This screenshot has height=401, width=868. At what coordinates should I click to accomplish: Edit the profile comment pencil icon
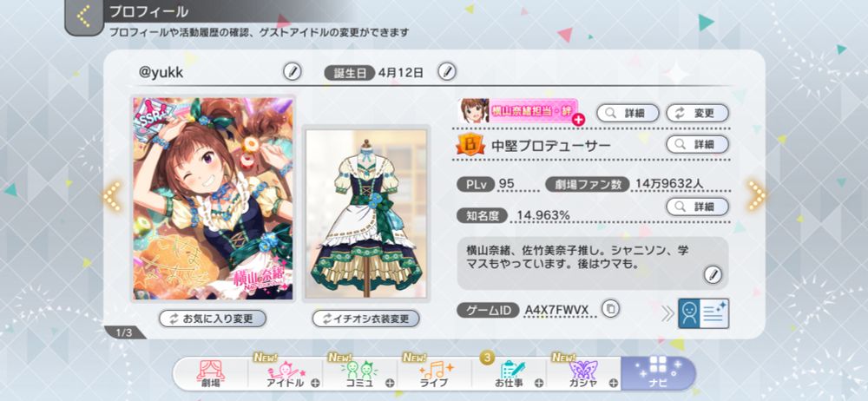(713, 274)
